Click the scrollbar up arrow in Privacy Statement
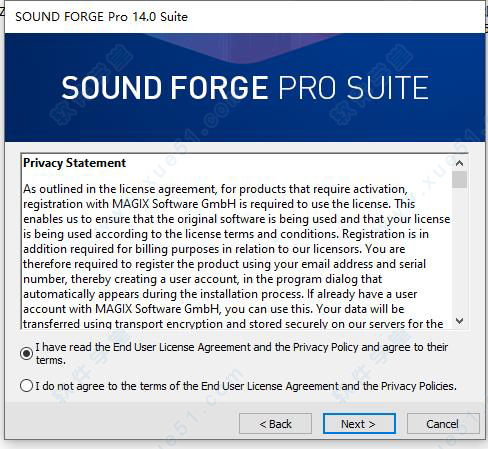 coord(460,163)
